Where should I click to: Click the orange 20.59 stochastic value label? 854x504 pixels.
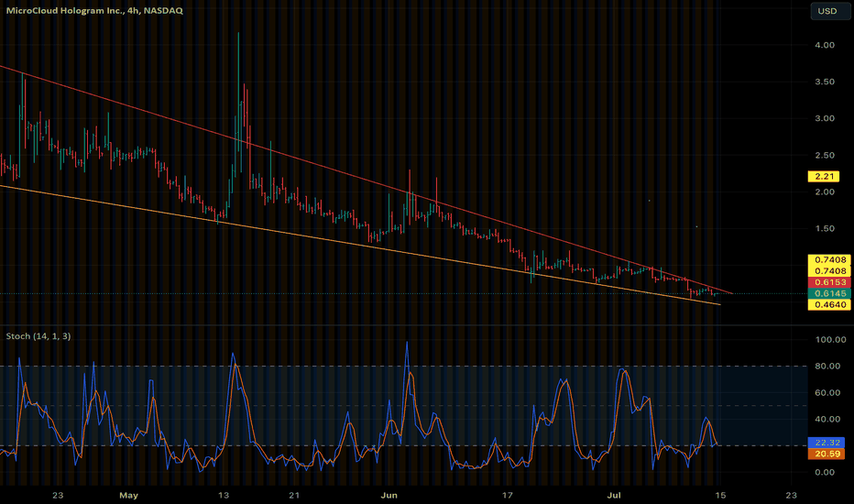(827, 454)
